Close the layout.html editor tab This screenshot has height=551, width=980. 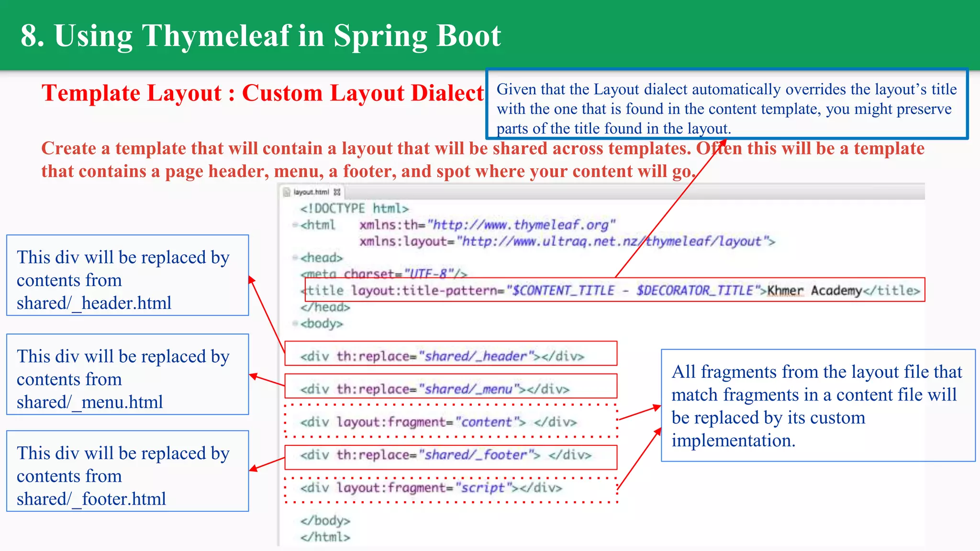click(x=337, y=192)
